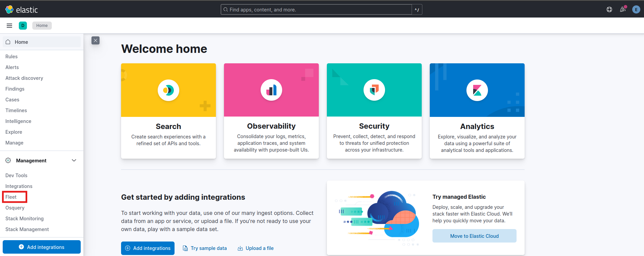Toggle the hamburger navigation menu
The image size is (644, 256).
click(9, 26)
